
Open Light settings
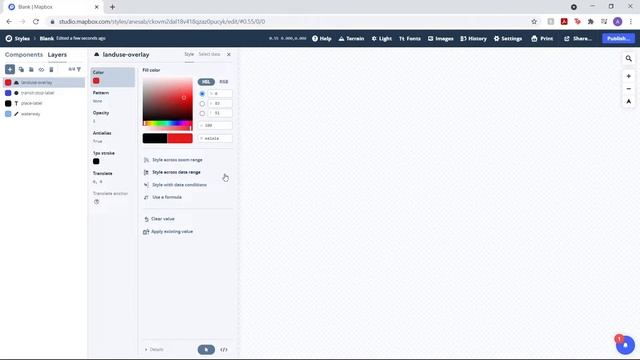pos(382,38)
